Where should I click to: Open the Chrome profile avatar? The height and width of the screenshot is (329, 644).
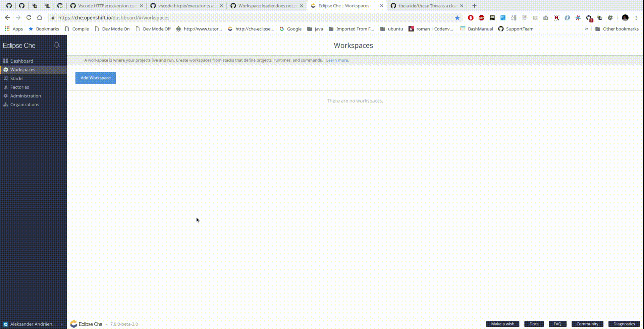pos(625,18)
